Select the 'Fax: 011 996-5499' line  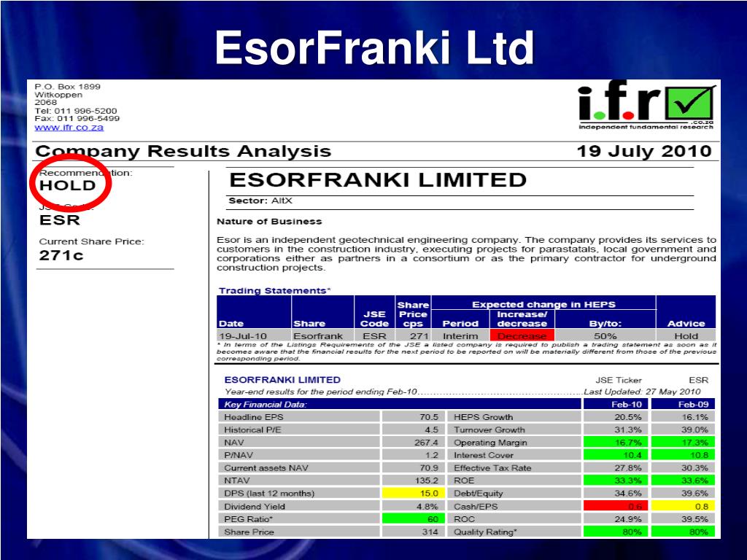coord(77,119)
